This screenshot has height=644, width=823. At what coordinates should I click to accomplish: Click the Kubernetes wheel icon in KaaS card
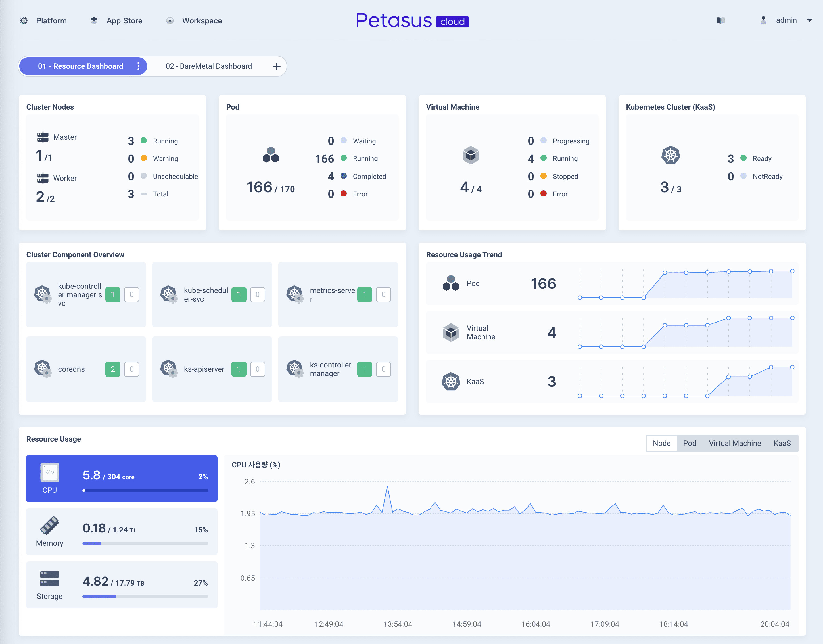point(671,154)
